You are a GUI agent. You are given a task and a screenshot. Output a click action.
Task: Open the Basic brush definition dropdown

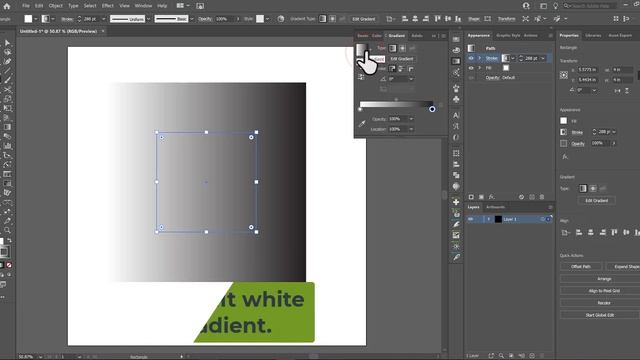click(x=191, y=19)
